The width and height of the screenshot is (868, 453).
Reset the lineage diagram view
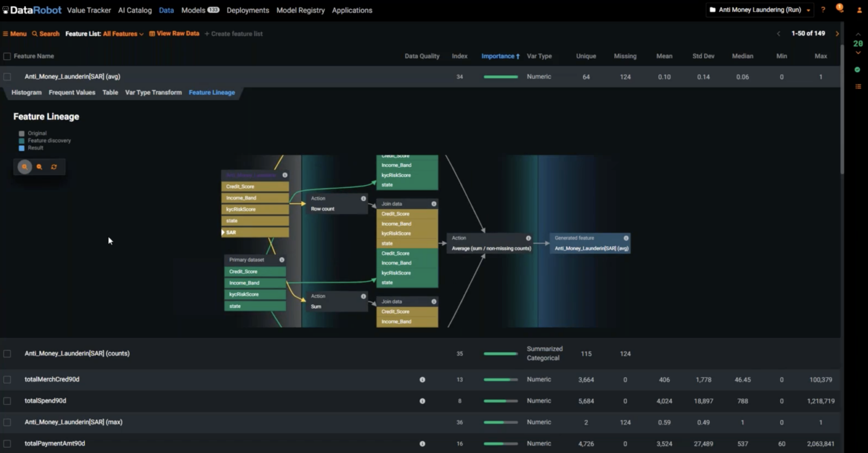click(54, 167)
